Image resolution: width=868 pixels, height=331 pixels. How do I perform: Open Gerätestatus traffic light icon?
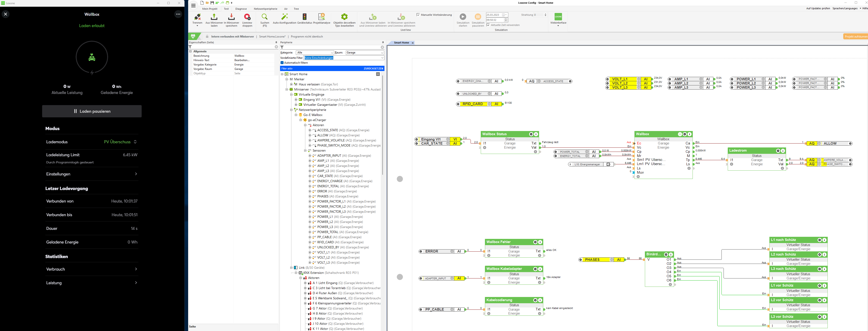pyautogui.click(x=304, y=17)
